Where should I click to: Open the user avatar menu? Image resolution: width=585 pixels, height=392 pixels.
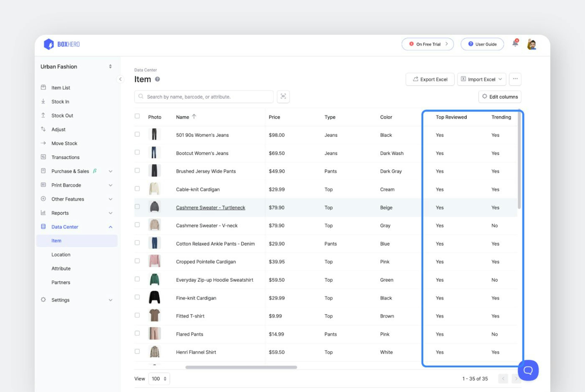click(x=532, y=44)
